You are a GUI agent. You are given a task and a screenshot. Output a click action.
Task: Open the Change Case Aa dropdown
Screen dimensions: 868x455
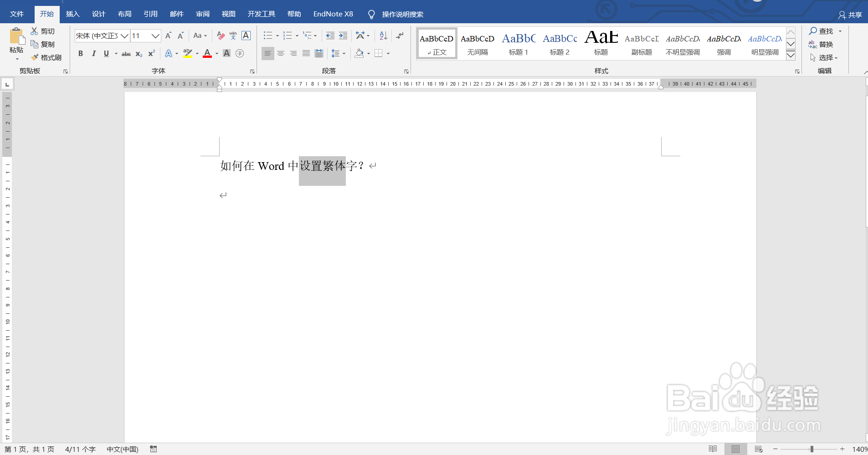pyautogui.click(x=200, y=36)
